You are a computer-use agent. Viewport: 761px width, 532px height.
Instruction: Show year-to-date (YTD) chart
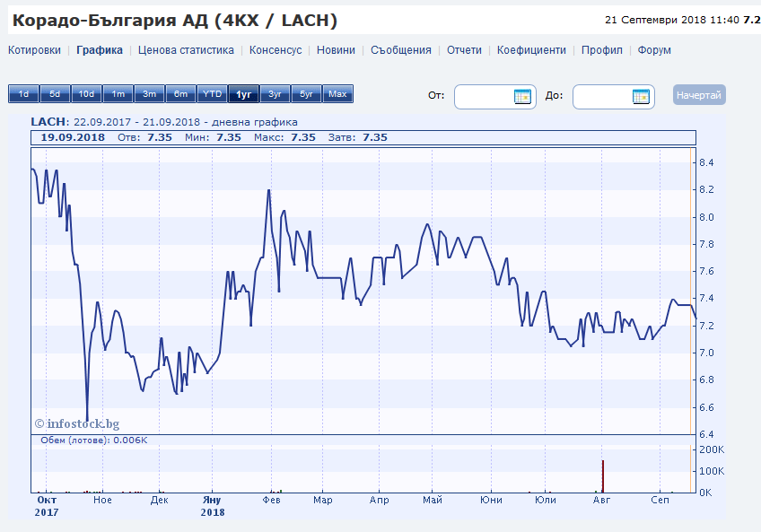coord(212,93)
